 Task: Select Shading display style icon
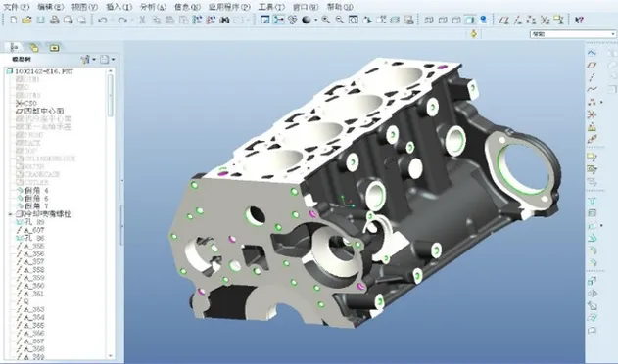pos(470,20)
